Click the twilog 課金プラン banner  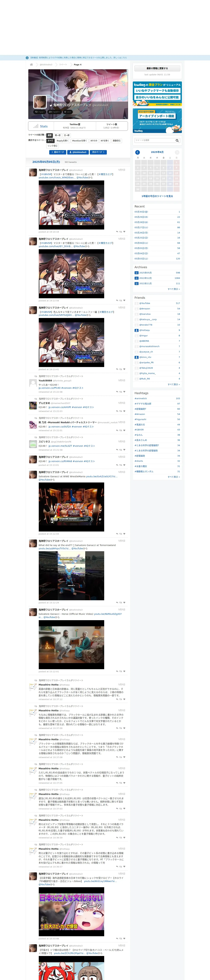point(157,94)
